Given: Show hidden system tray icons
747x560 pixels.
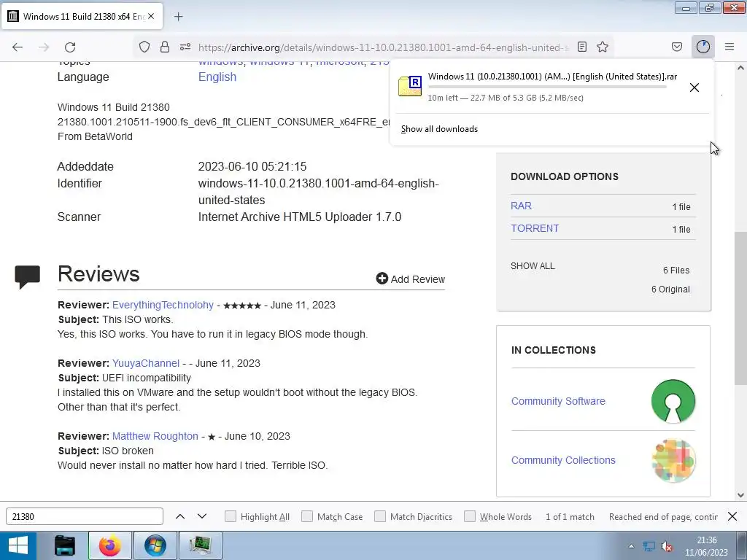Looking at the screenshot, I should pyautogui.click(x=631, y=546).
